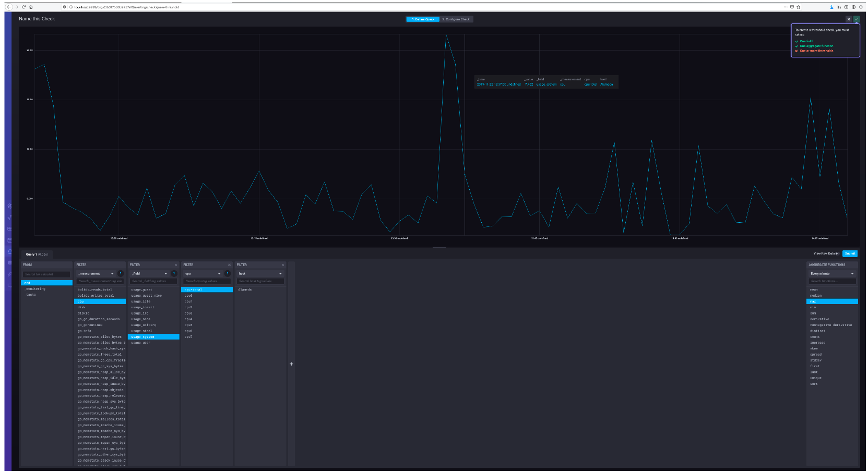This screenshot has height=472, width=868.
Task: Open the browser downloads arrow icon
Action: coord(831,7)
